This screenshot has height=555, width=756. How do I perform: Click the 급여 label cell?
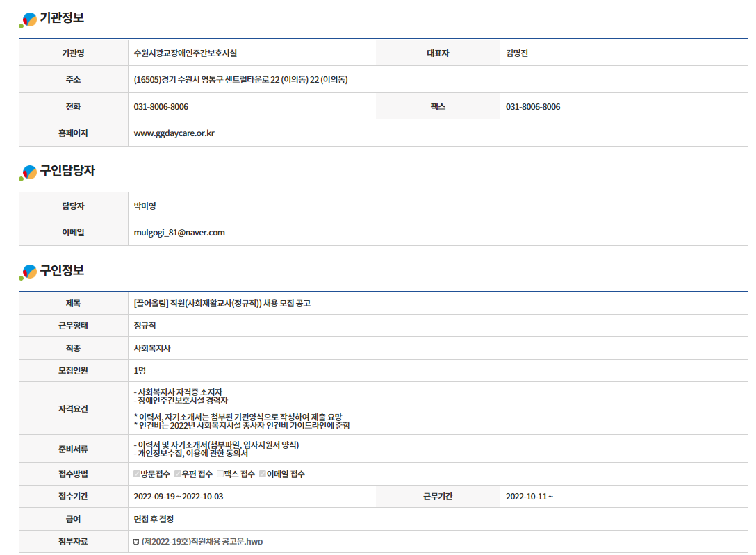pos(73,519)
